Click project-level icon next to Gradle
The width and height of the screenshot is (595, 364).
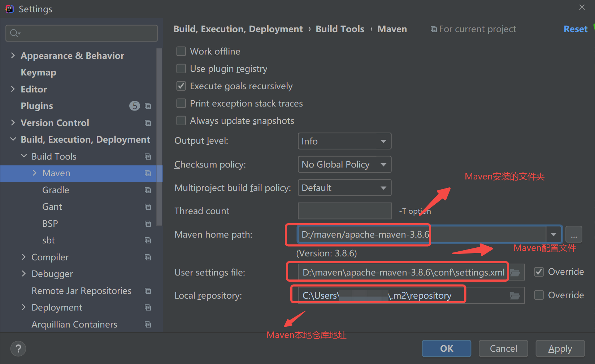[x=148, y=190]
